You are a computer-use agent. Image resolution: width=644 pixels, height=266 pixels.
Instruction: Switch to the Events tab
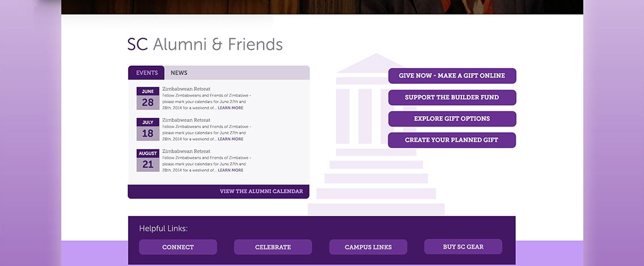click(146, 73)
